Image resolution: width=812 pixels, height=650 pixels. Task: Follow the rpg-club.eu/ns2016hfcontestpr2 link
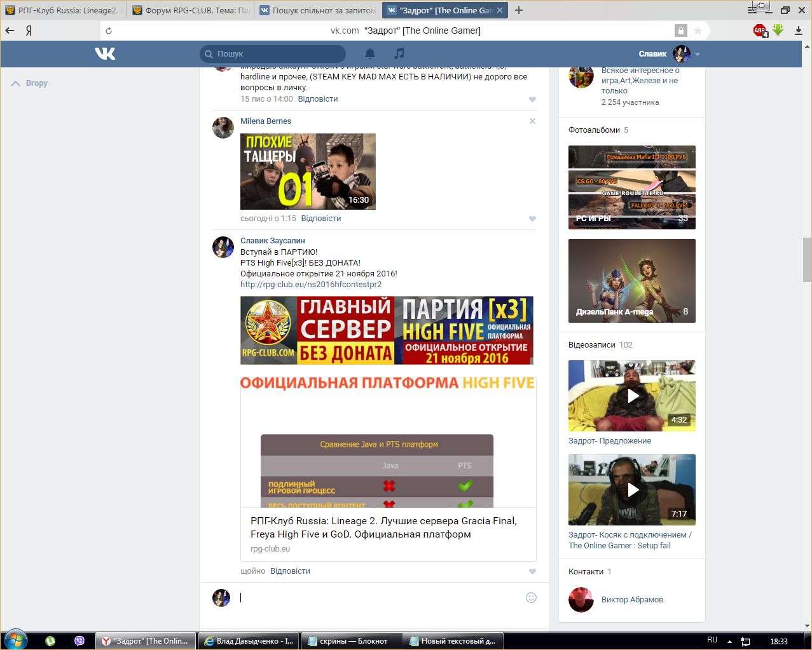[x=311, y=285]
